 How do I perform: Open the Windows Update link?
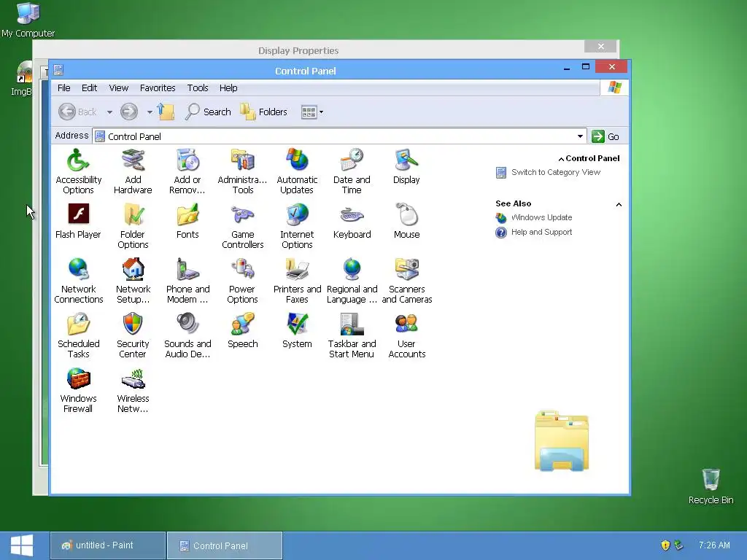point(541,217)
